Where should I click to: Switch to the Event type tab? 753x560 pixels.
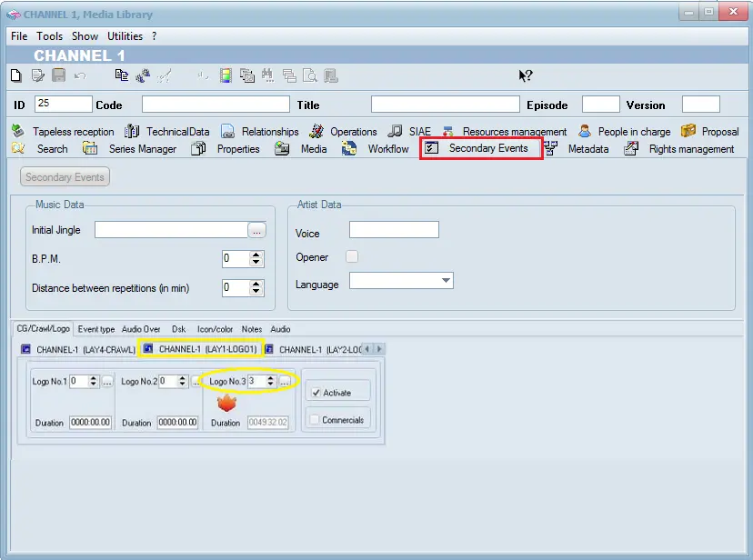click(96, 329)
